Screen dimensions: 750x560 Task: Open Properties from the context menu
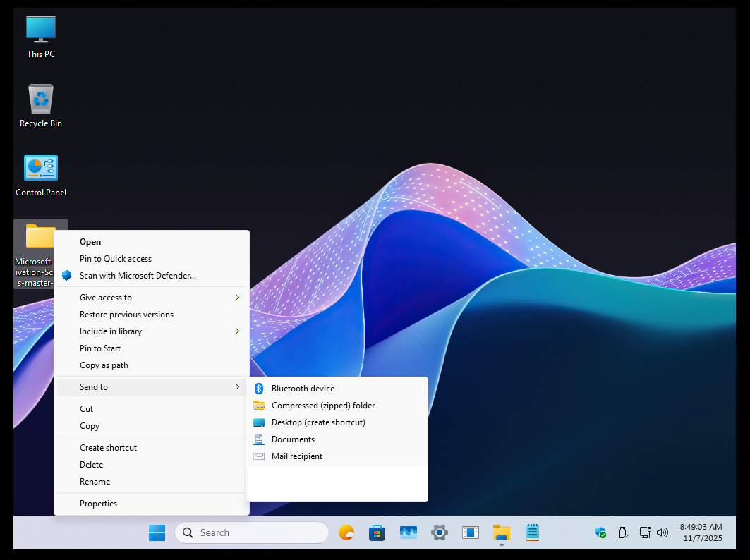coord(152,504)
